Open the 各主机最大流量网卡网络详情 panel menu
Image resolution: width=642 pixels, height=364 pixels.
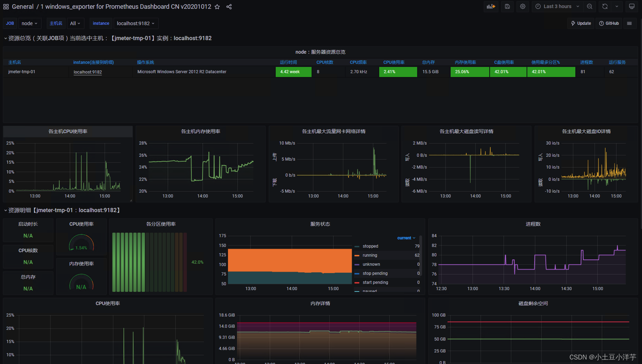pyautogui.click(x=334, y=131)
